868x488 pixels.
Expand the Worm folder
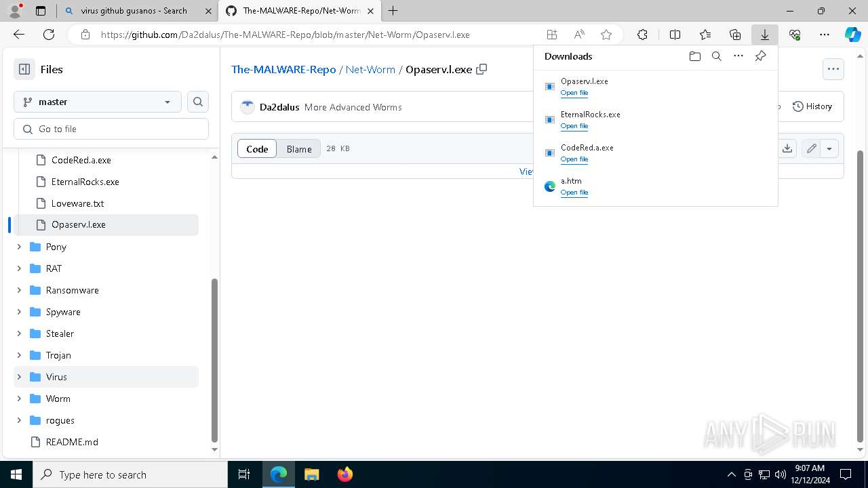coord(19,399)
